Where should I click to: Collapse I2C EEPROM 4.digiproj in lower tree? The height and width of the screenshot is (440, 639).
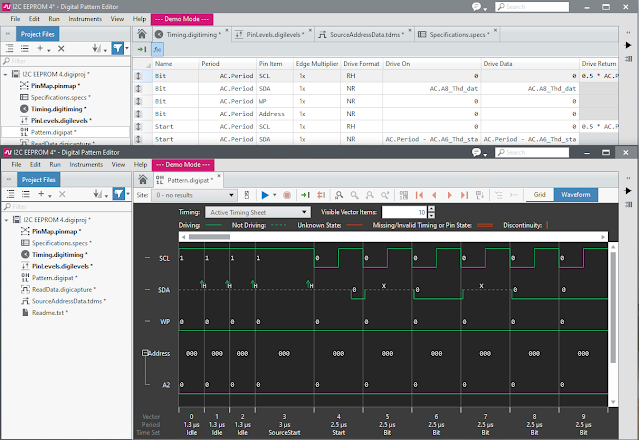(x=7, y=220)
